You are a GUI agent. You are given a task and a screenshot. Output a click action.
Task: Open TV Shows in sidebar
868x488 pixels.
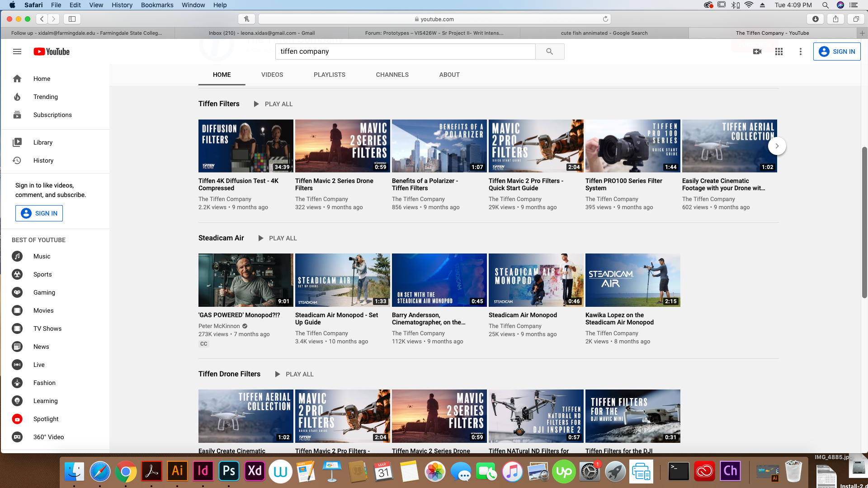tap(55, 328)
